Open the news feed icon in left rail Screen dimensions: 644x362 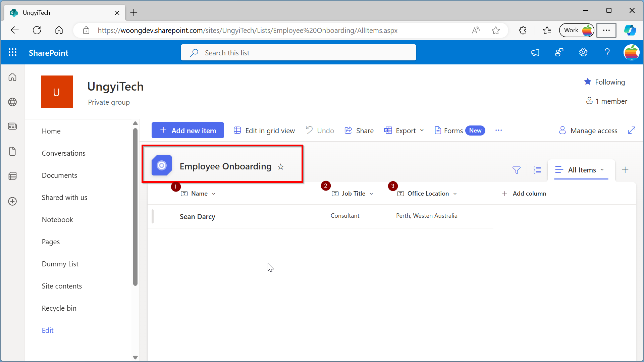(12, 126)
